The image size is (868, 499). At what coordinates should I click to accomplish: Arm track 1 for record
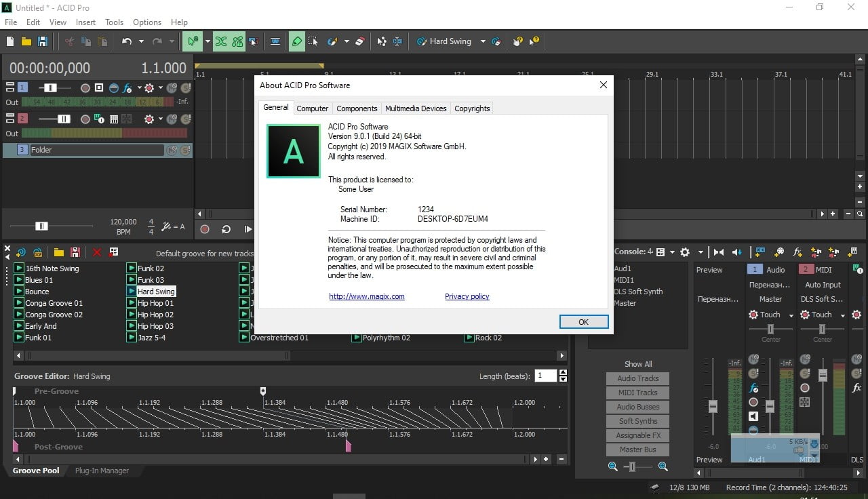click(x=85, y=88)
